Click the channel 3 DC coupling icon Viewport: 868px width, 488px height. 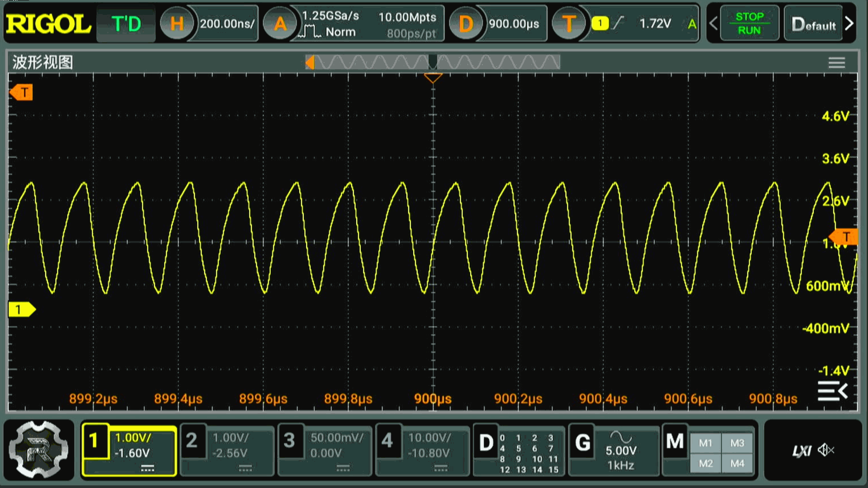pos(343,468)
